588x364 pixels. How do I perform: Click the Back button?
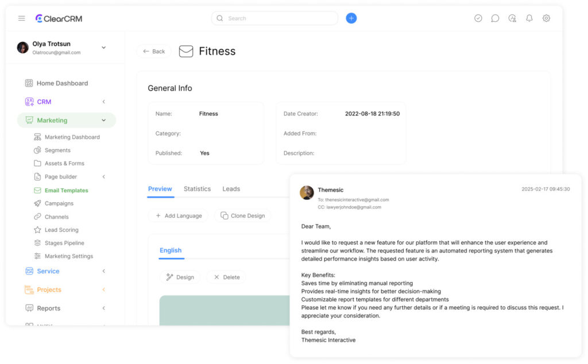(x=154, y=51)
